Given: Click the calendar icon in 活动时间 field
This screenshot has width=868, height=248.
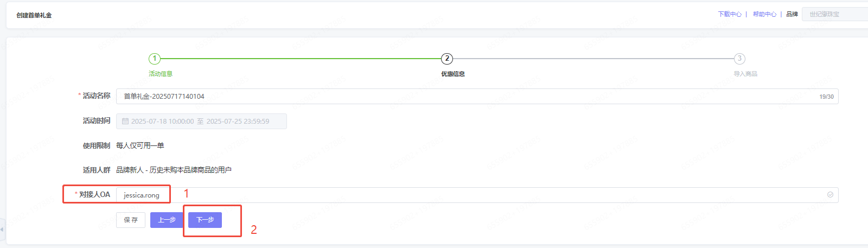Looking at the screenshot, I should pos(125,122).
